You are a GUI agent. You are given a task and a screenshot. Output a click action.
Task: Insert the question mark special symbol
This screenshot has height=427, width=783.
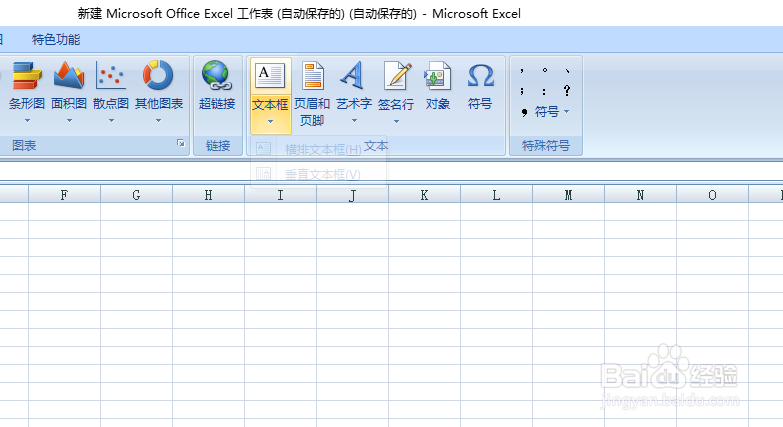pos(567,91)
